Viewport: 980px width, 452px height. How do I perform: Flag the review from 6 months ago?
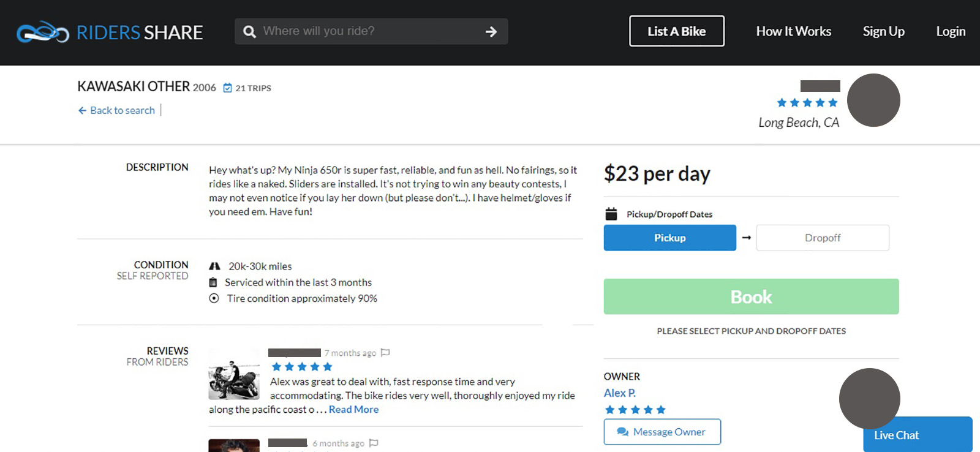374,443
